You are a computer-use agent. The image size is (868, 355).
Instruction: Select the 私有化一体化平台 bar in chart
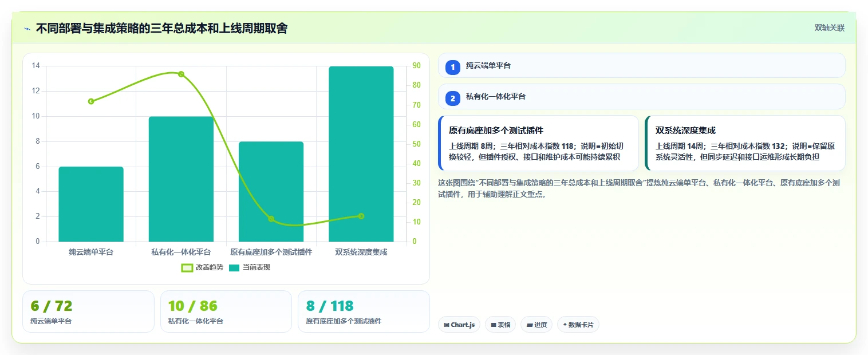pos(181,179)
